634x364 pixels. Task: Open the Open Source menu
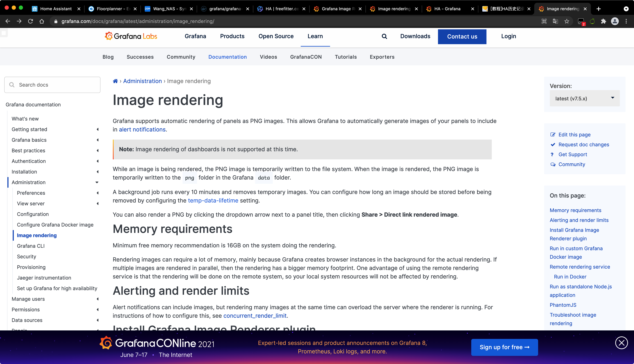pos(276,36)
